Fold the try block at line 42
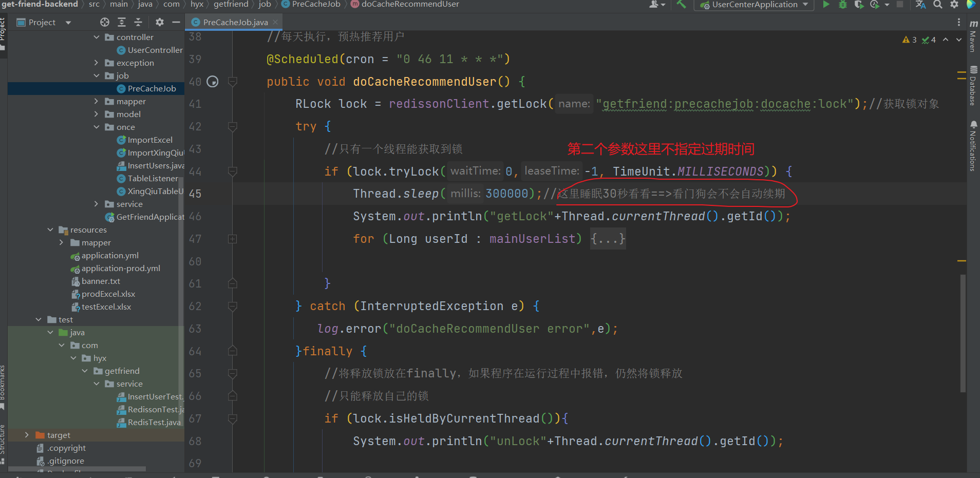The width and height of the screenshot is (980, 478). (232, 126)
